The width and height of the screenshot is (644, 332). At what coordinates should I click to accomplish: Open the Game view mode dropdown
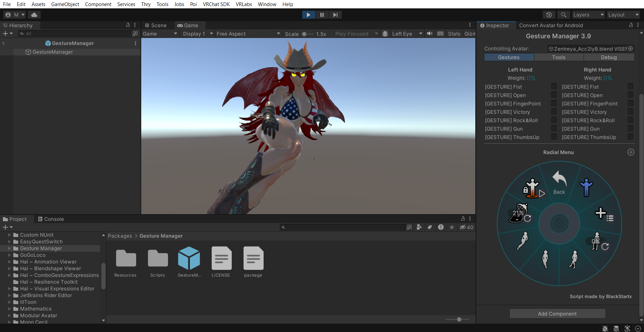click(x=160, y=34)
